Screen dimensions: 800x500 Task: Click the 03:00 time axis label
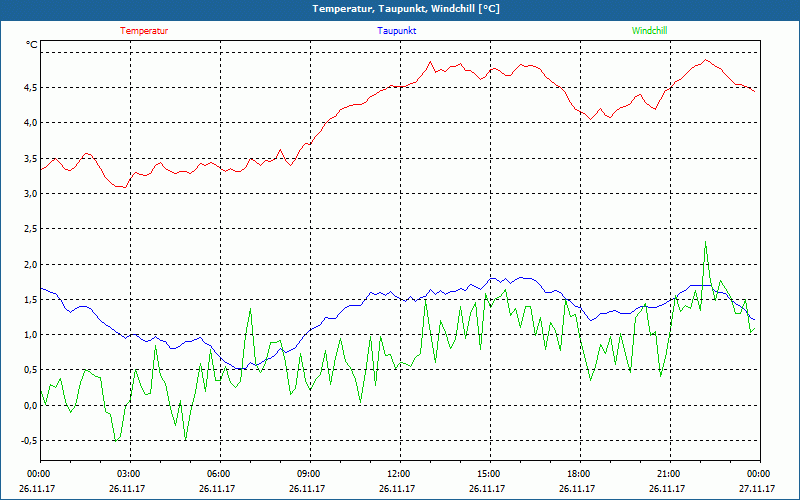click(x=131, y=474)
